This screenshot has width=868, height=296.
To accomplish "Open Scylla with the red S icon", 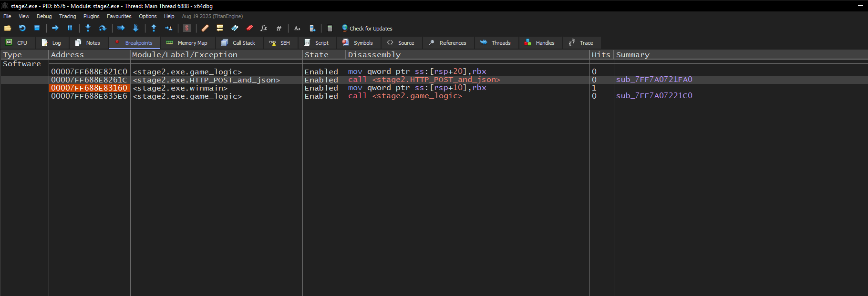I will click(187, 28).
